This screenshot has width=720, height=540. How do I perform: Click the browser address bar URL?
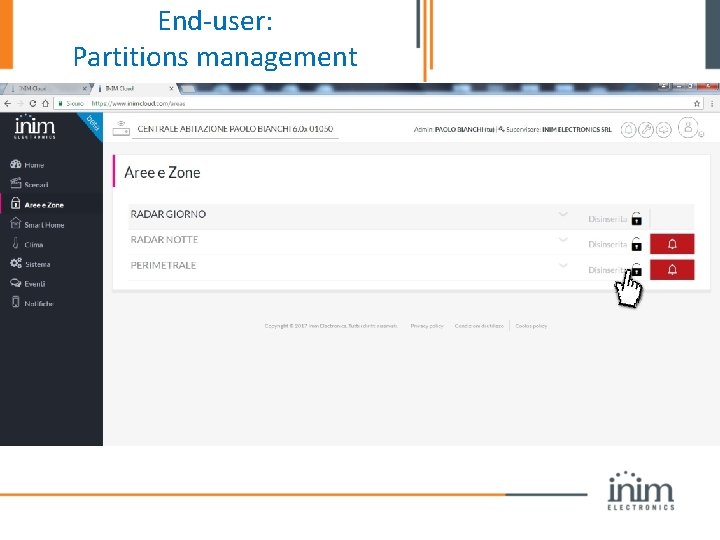(x=138, y=104)
